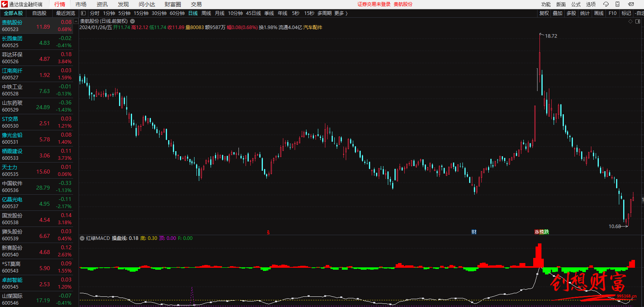The height and width of the screenshot is (307, 644).
Task: Switch chart to 年线 yearly period
Action: 283,13
